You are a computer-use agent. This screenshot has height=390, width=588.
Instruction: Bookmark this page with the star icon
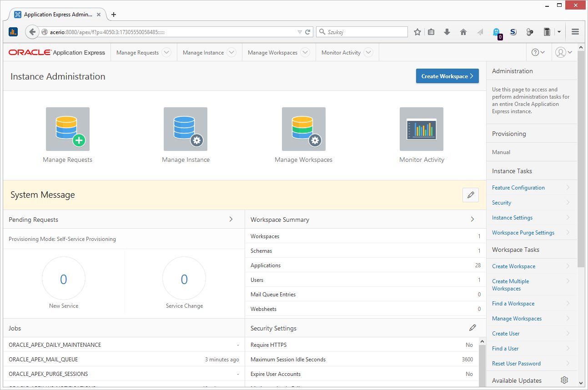(417, 32)
